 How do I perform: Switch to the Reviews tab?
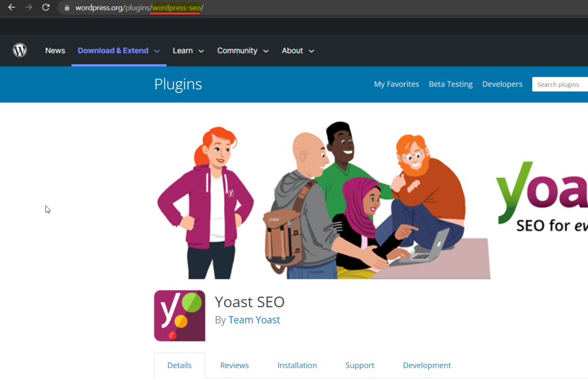point(234,365)
